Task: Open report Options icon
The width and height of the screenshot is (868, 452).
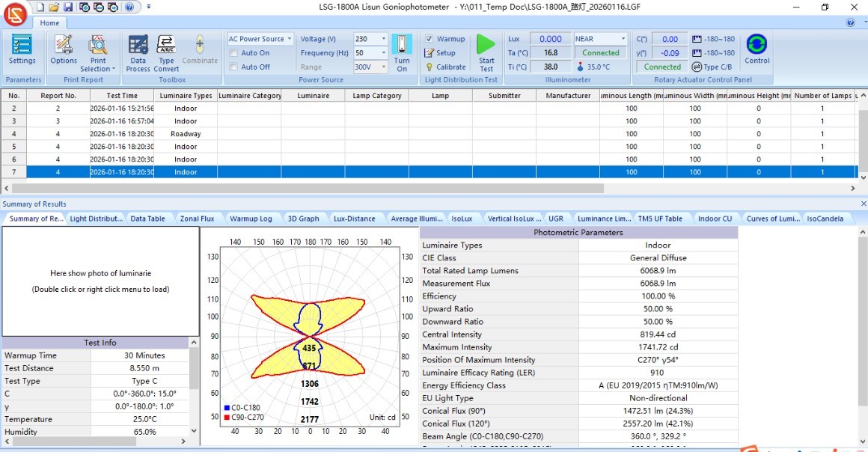Action: pos(64,45)
